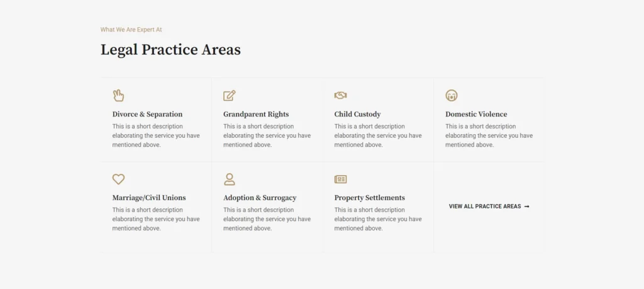The width and height of the screenshot is (644, 289).
Task: Go to Marriage/Civil Unions service
Action: coord(149,198)
